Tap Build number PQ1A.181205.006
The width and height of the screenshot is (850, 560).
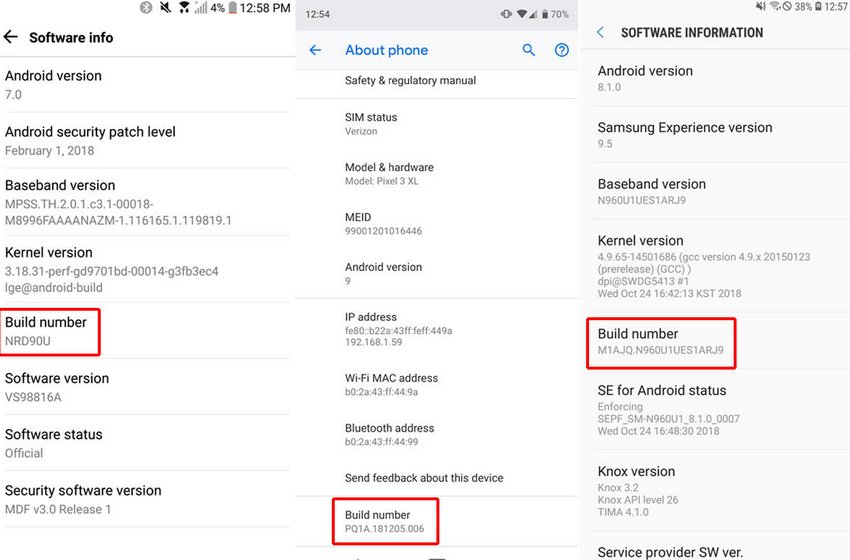tap(385, 521)
